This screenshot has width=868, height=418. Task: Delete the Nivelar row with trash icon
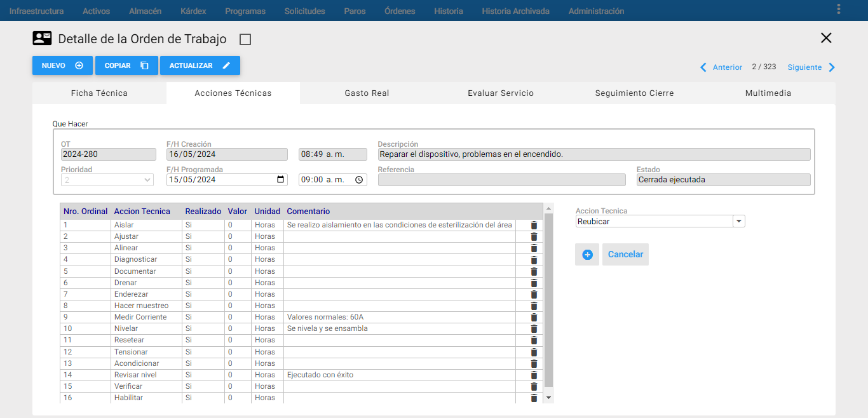(534, 329)
